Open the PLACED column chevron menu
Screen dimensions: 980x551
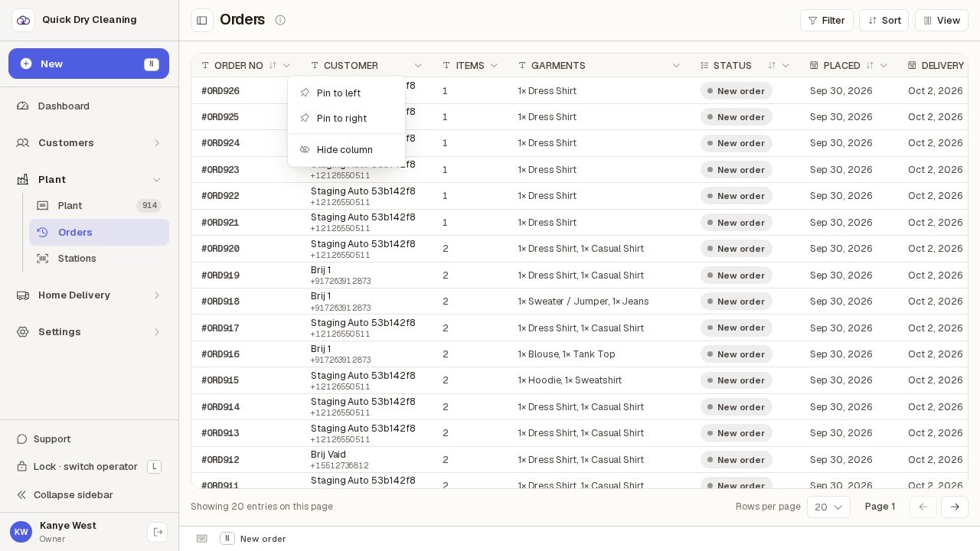tap(884, 66)
